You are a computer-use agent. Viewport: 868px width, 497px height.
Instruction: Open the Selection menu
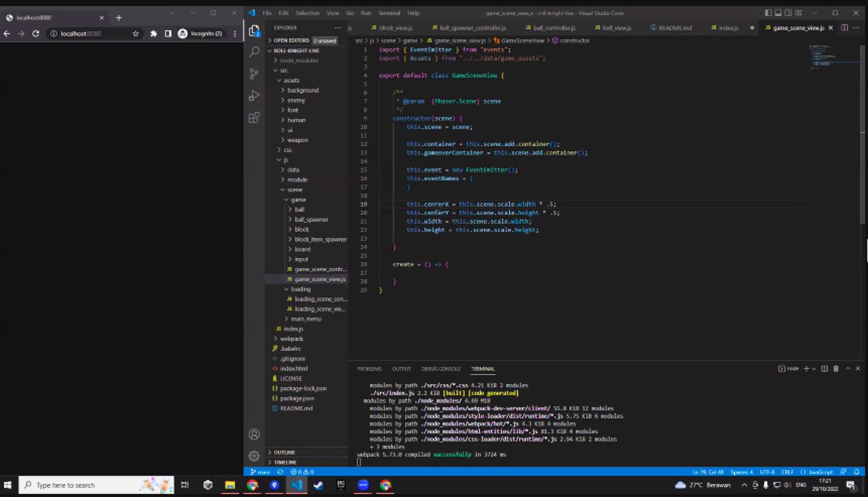coord(307,13)
